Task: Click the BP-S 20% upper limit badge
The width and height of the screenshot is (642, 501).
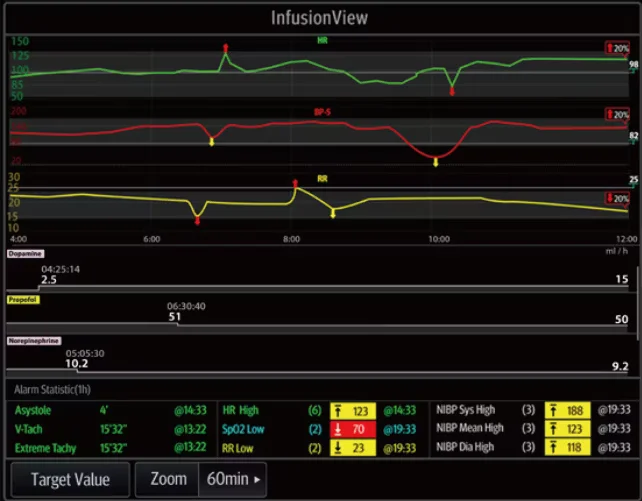Action: [x=617, y=115]
